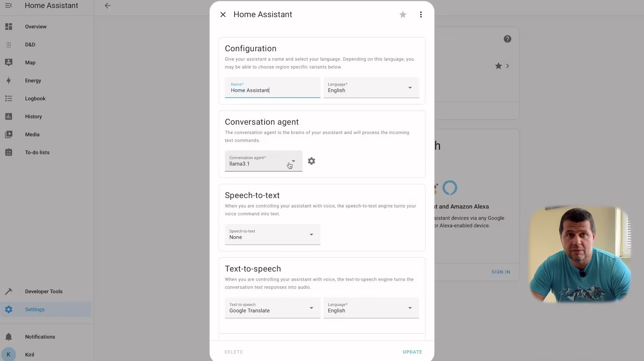Screen dimensions: 644x361
Task: Open the Text-to-speech Language dropdown
Action: pyautogui.click(x=371, y=308)
